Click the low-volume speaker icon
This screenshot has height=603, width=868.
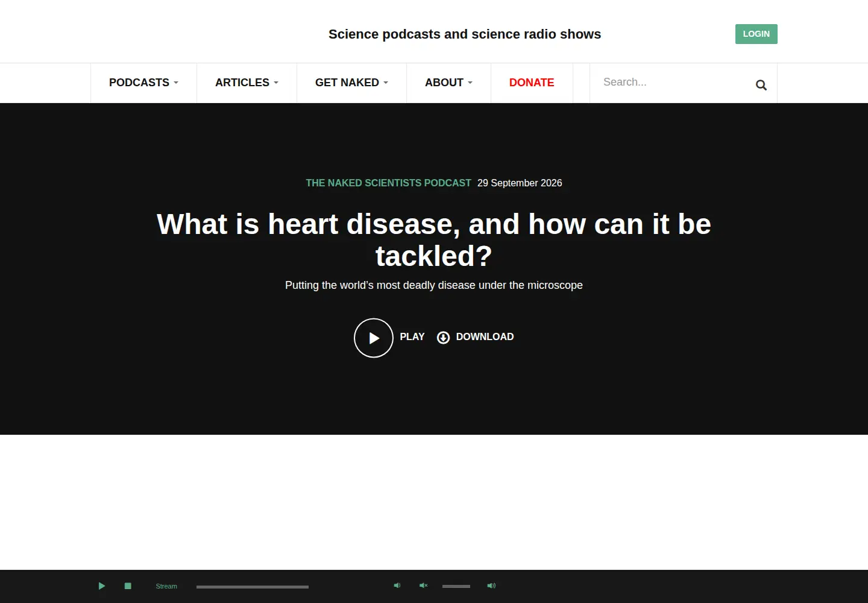coord(397,586)
